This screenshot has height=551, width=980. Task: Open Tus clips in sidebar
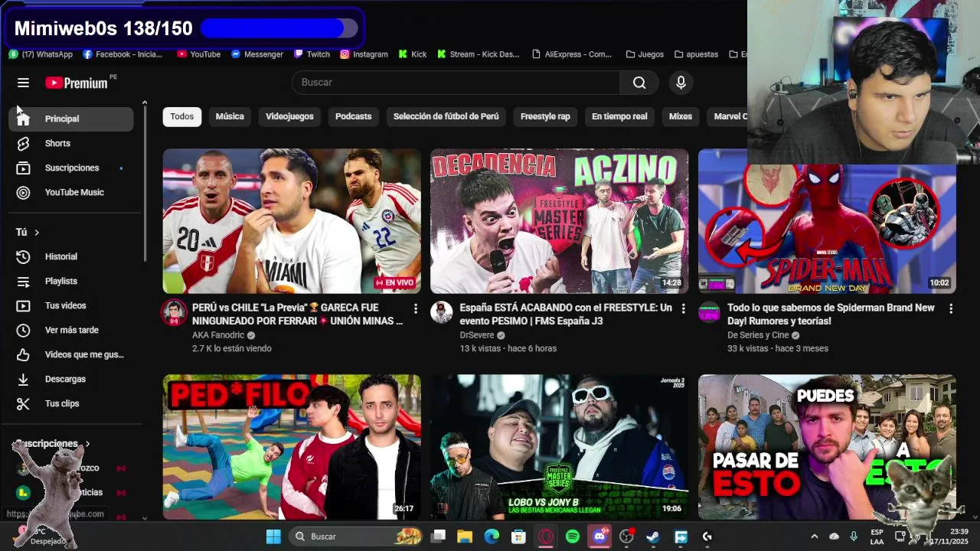71,403
